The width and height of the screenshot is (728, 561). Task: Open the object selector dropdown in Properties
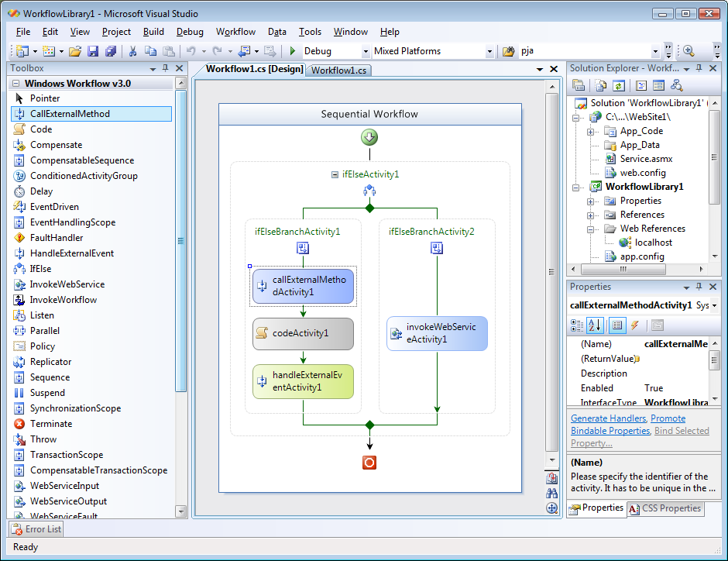(714, 305)
